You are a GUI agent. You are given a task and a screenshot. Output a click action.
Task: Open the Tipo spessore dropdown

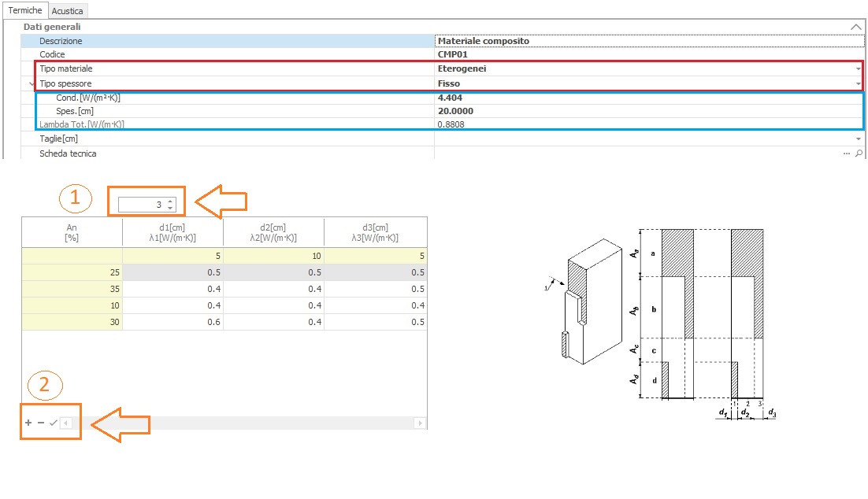(858, 83)
